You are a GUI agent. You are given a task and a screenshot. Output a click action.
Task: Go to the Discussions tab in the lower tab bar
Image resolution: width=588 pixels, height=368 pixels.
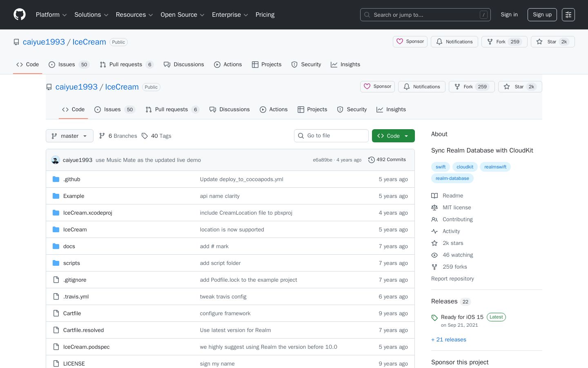click(x=229, y=110)
